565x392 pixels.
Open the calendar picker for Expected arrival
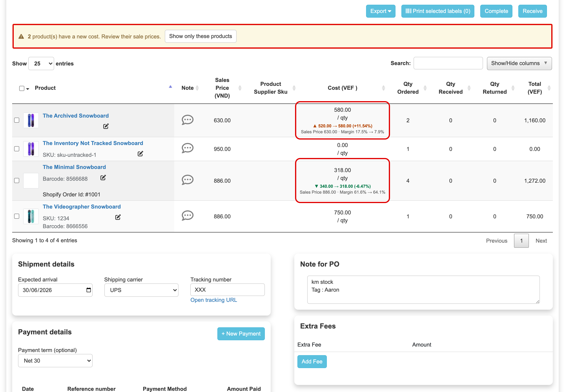(x=88, y=290)
